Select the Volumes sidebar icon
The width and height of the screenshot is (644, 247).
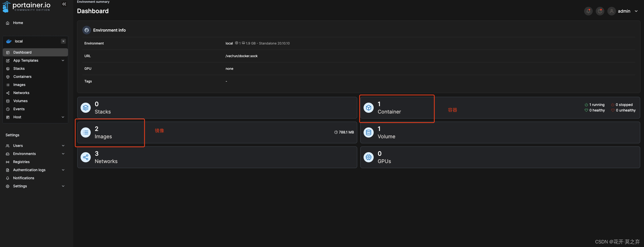[x=8, y=101]
